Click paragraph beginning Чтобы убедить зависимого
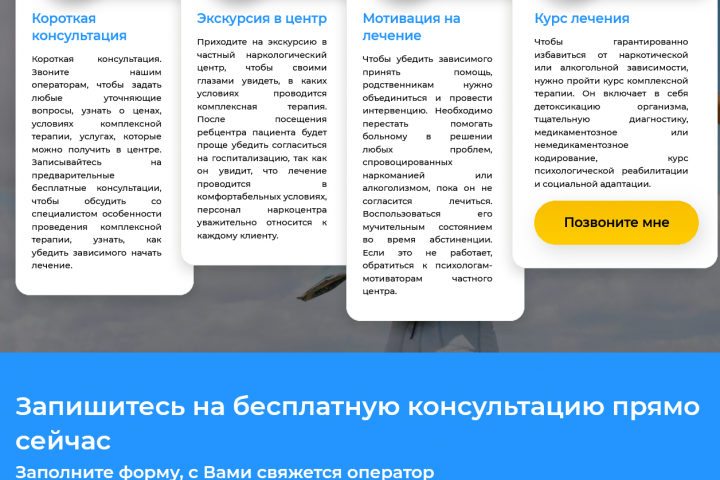Viewport: 720px width, 480px height. 427,175
